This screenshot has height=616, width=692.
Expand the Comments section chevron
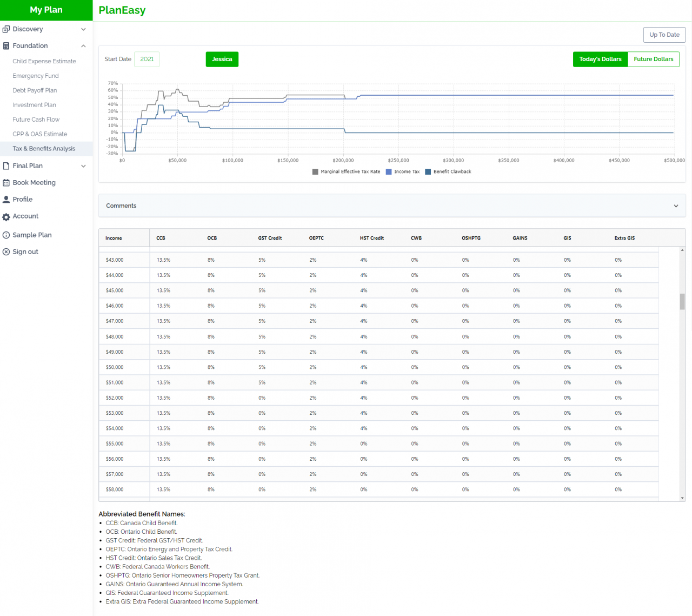[676, 206]
